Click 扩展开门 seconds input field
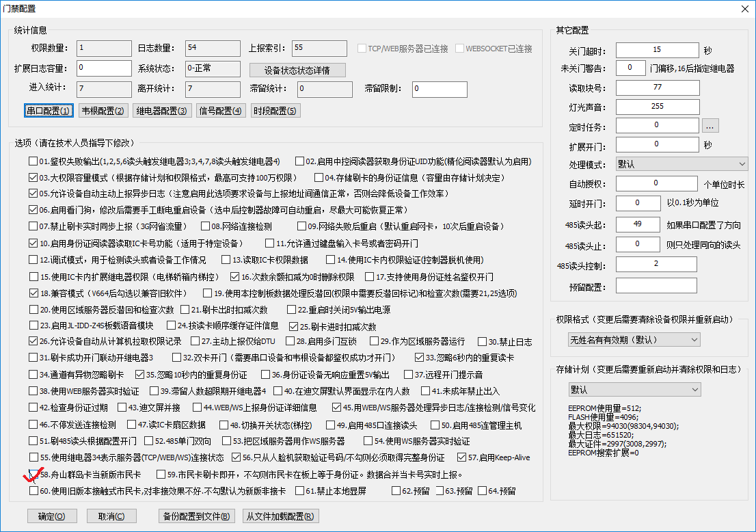756x532 pixels. click(657, 144)
